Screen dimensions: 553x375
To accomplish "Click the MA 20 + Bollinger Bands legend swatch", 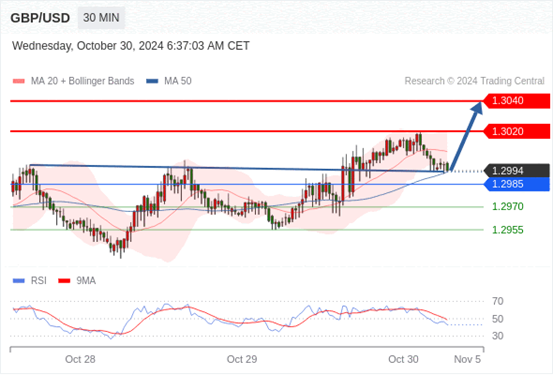I will click(x=19, y=81).
